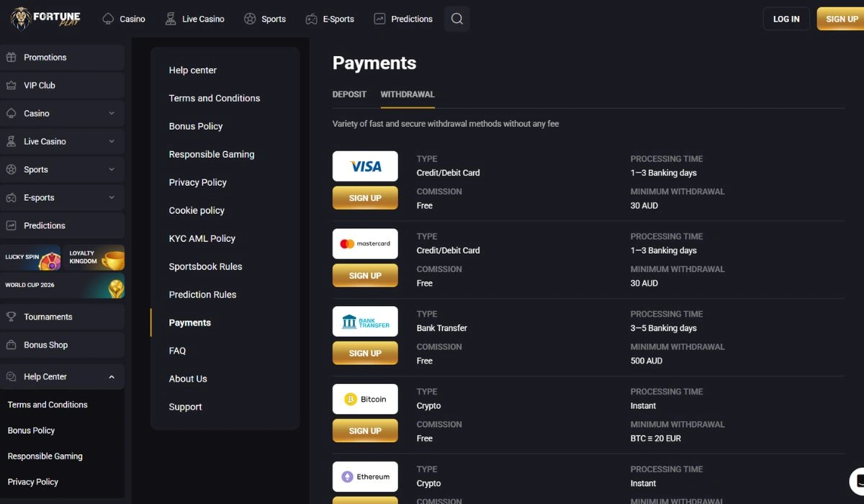Screen dimensions: 864x504
Task: Click the sidebar Casino spade icon
Action: [11, 113]
